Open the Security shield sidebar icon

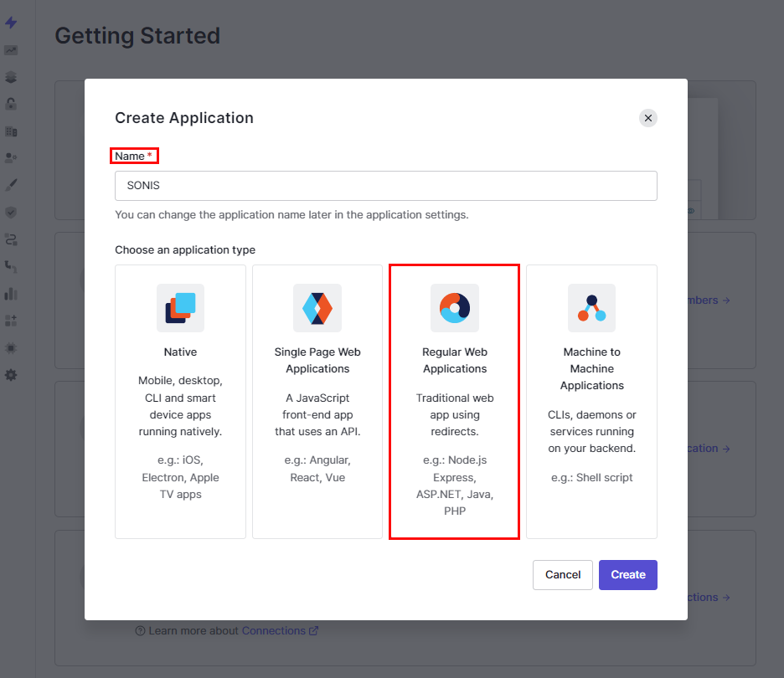point(11,213)
